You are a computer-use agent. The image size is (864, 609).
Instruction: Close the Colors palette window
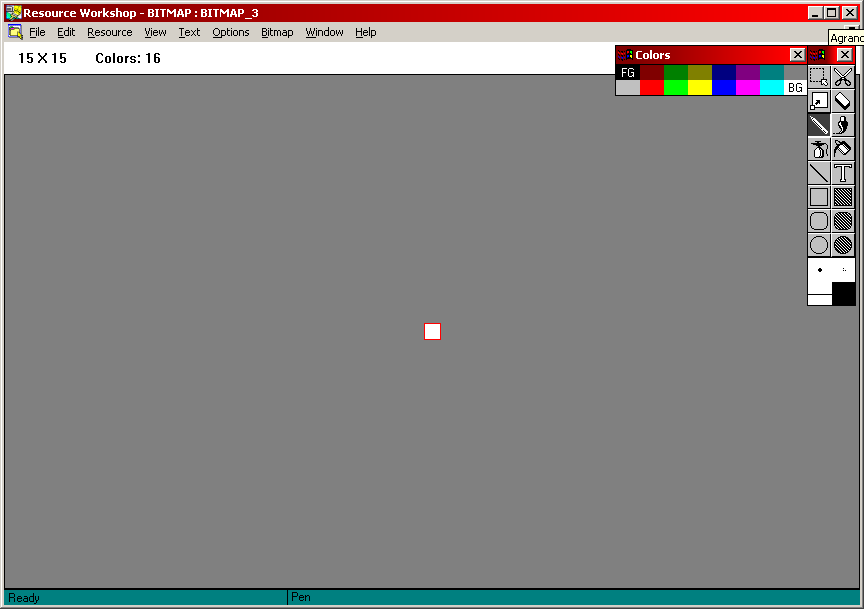[797, 55]
